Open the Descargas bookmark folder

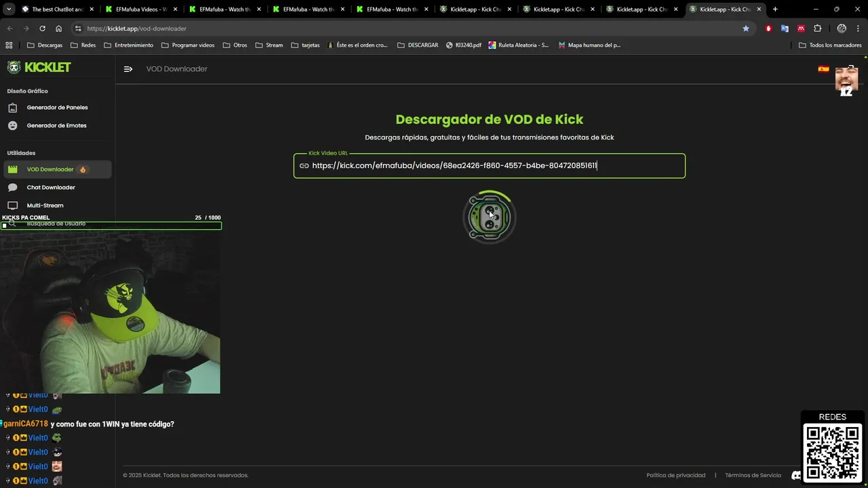coord(45,45)
